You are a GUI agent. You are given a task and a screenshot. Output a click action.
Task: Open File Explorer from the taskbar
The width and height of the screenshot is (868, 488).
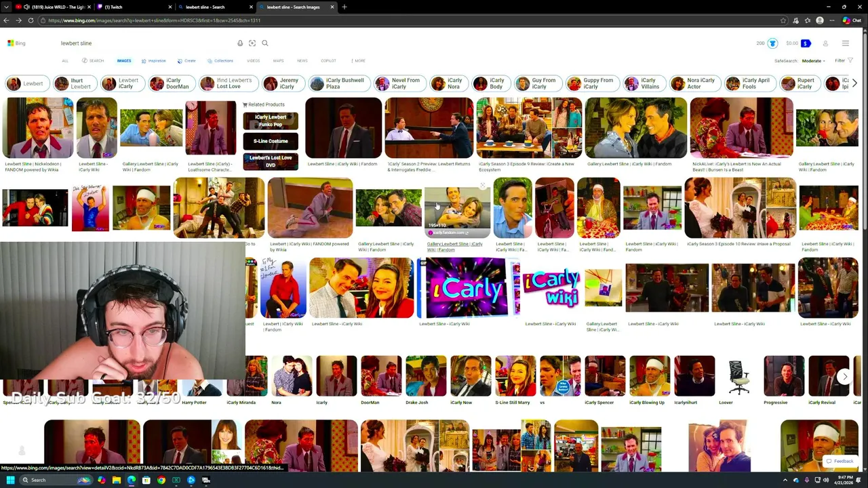pyautogui.click(x=117, y=480)
